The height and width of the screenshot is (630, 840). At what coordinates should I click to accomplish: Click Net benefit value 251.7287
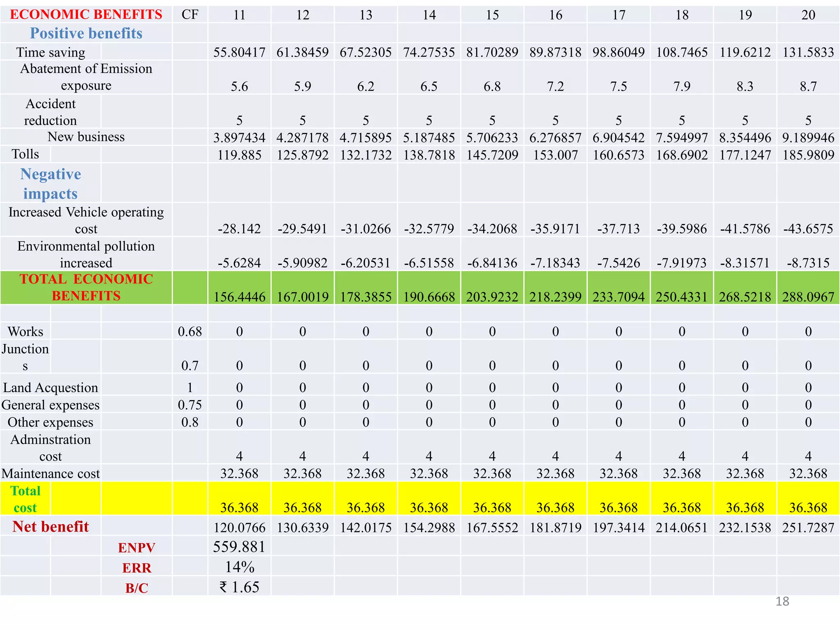tap(808, 527)
